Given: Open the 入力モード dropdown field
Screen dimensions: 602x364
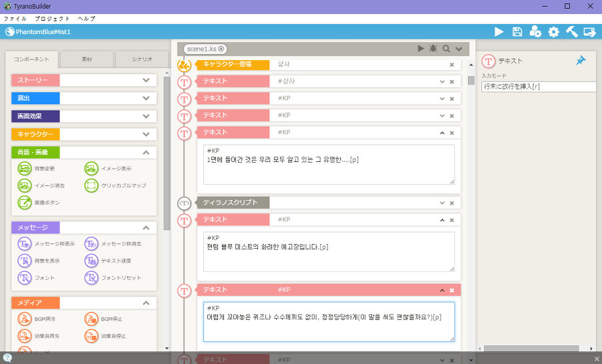Looking at the screenshot, I should (539, 87).
